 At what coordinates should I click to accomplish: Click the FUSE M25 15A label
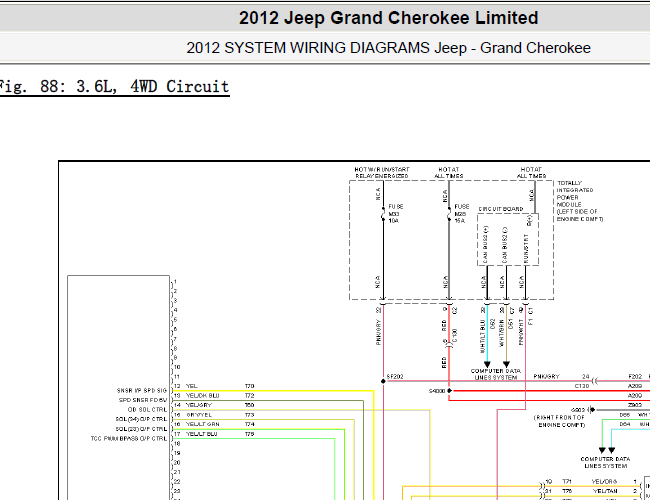pos(461,214)
